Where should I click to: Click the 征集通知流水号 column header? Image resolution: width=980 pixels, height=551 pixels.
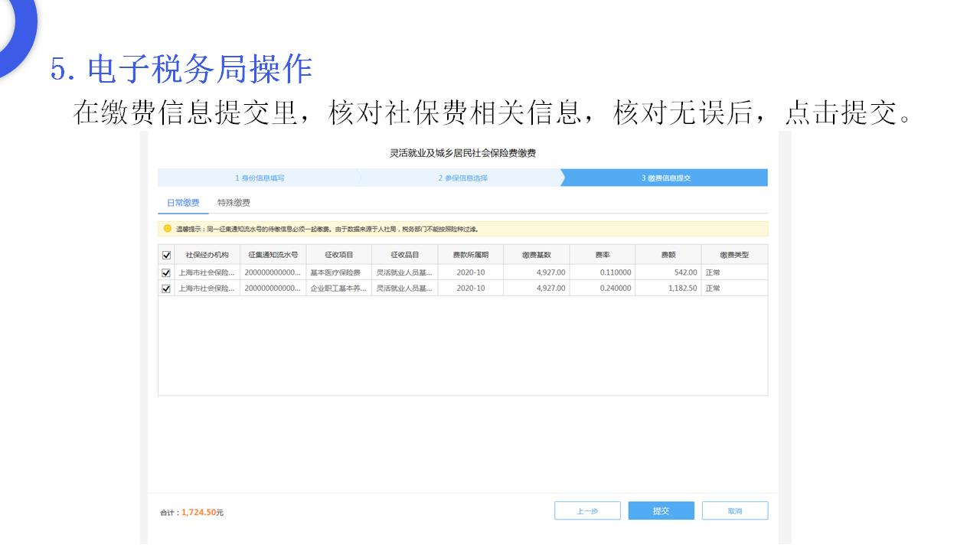tap(273, 255)
